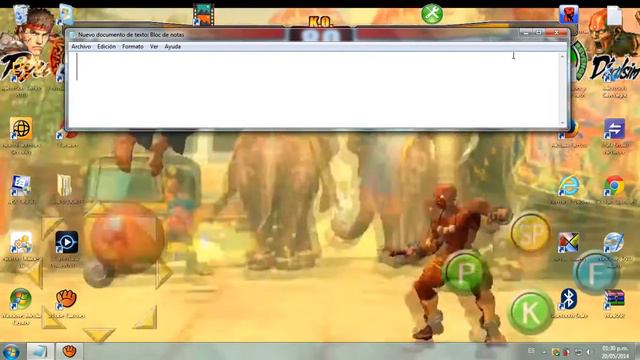
Task: Click the orange glove app in taskbar
Action: (69, 352)
